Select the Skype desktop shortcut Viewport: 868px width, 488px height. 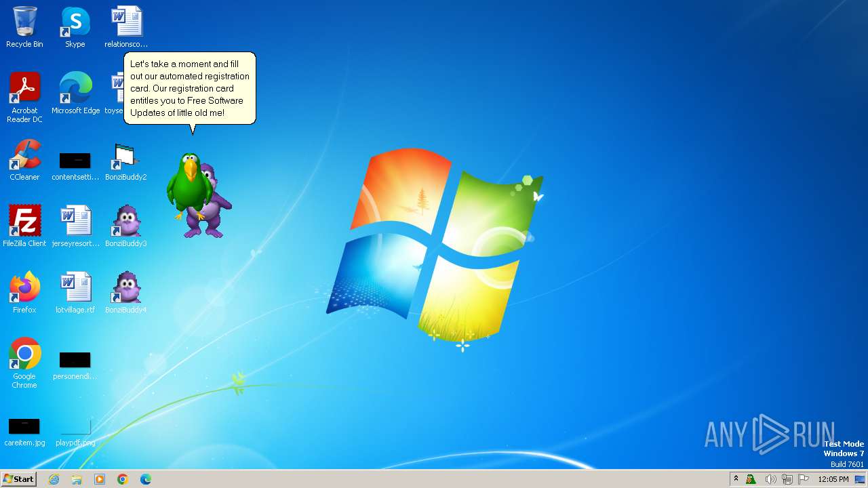pos(75,27)
